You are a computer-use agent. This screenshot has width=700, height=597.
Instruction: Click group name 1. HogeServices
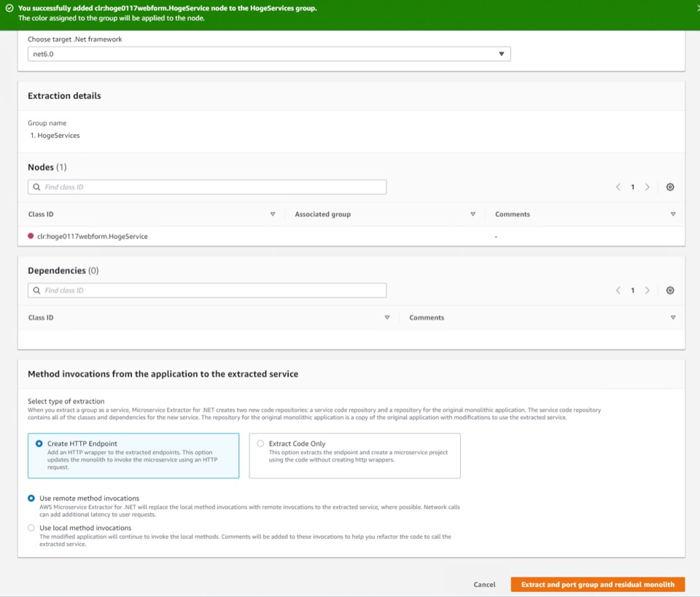[55, 135]
